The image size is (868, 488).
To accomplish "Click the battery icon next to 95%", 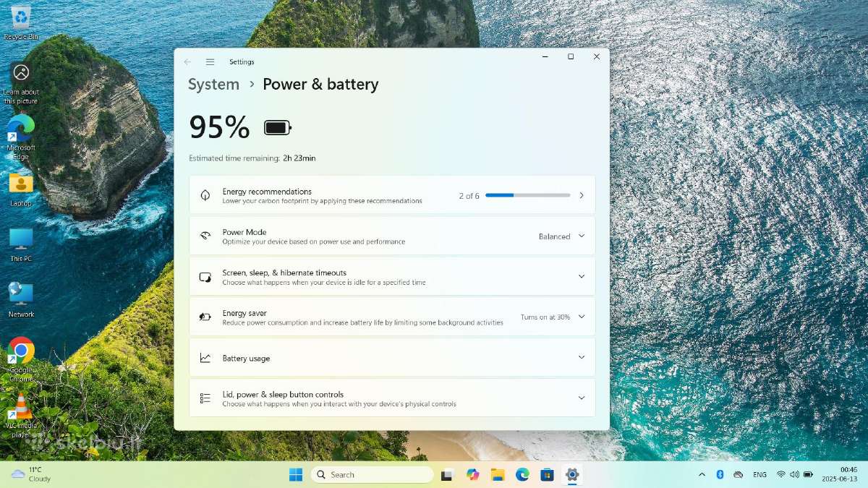I will click(x=278, y=128).
